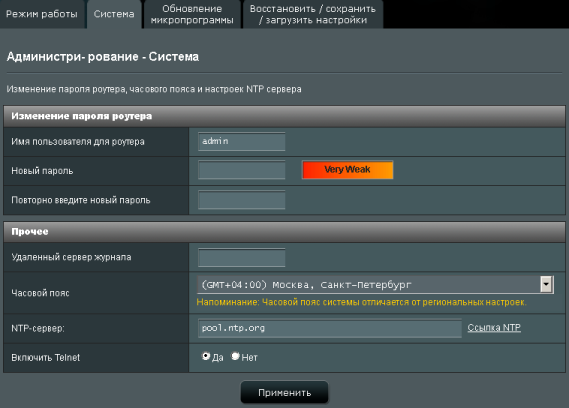Switch to the Система tab
Viewport: 569px width, 408px height.
point(114,14)
